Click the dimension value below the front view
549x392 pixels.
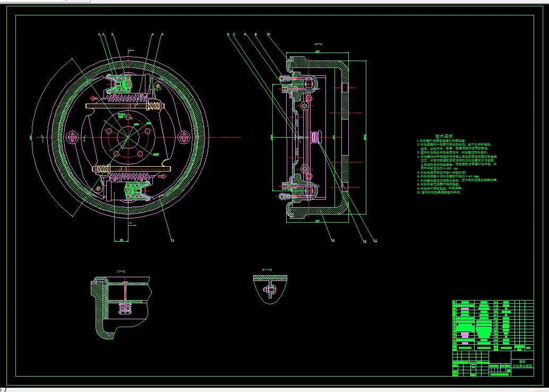pyautogui.click(x=121, y=240)
